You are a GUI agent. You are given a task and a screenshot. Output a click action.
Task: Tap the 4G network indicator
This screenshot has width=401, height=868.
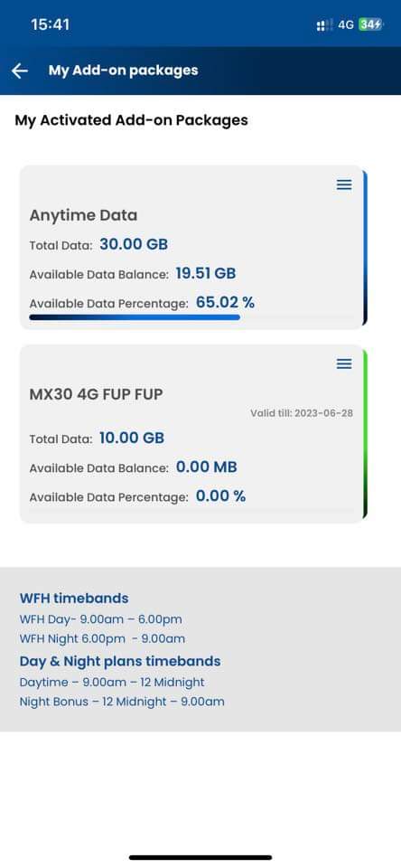[x=346, y=25]
